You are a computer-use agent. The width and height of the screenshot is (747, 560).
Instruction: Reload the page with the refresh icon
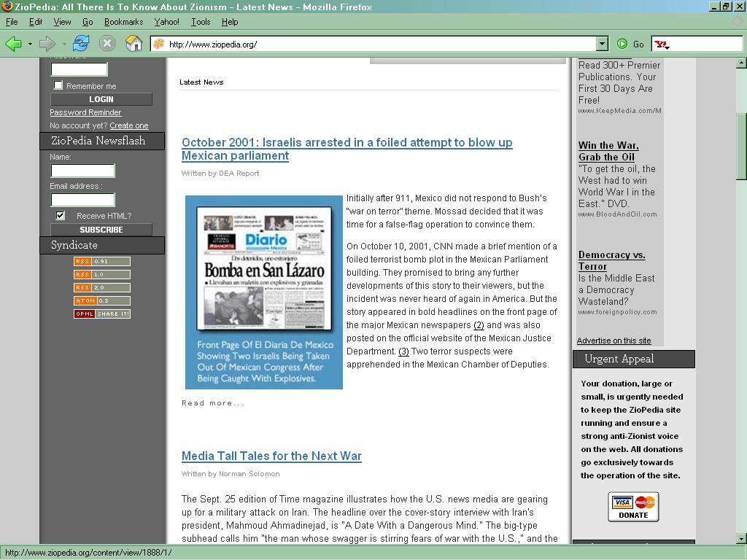coord(81,44)
